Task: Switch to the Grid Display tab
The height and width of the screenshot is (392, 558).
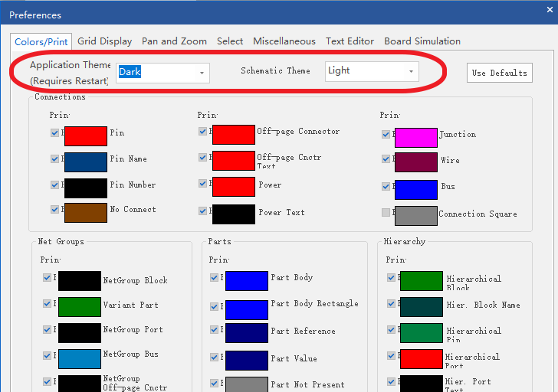Action: point(104,41)
